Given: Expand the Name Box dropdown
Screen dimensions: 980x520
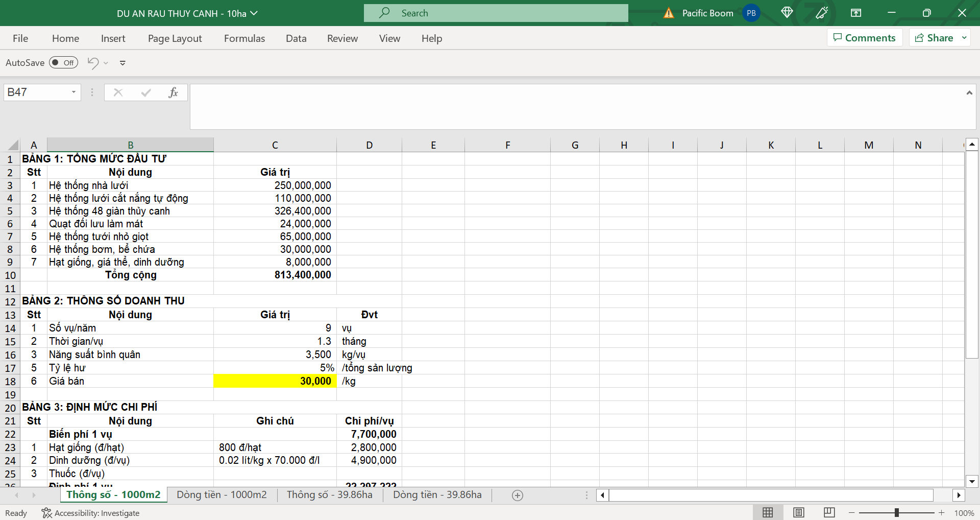Looking at the screenshot, I should click(73, 92).
